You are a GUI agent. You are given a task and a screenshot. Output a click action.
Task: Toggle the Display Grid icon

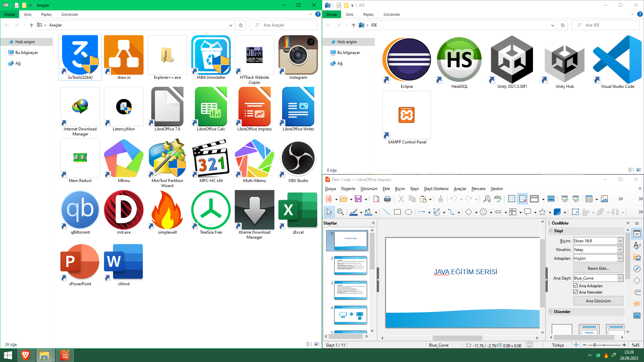(x=512, y=199)
